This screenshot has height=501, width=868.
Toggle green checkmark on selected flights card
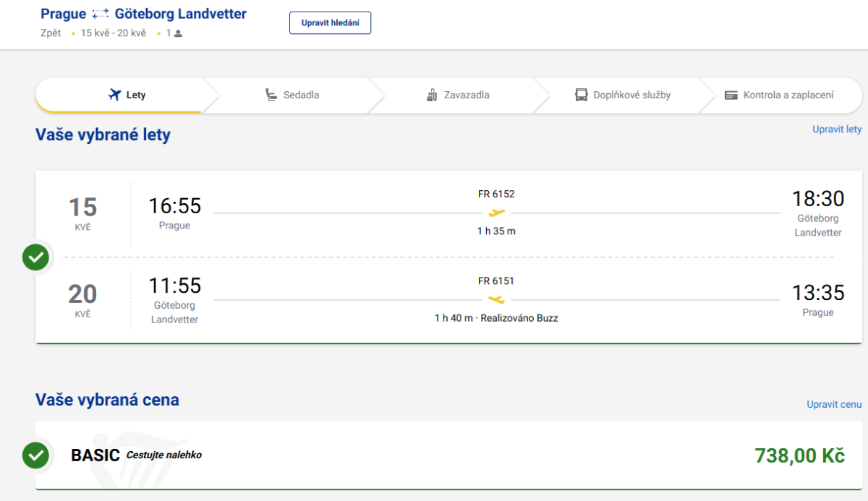click(x=35, y=257)
